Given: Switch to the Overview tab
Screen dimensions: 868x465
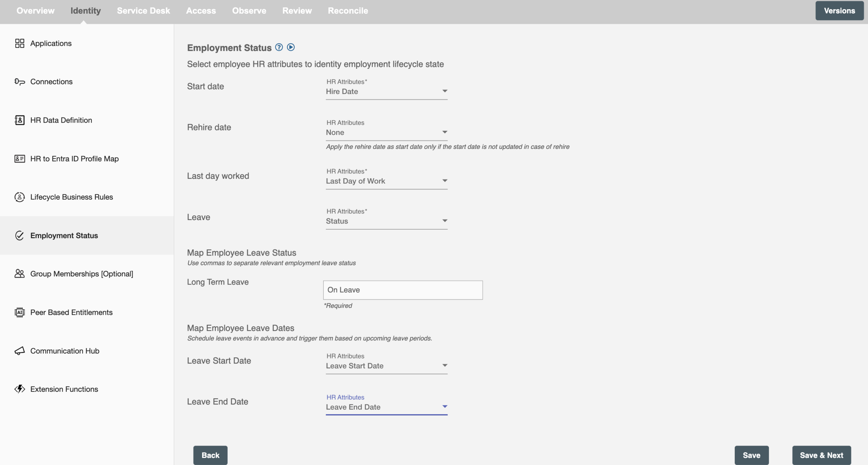Looking at the screenshot, I should [x=35, y=11].
